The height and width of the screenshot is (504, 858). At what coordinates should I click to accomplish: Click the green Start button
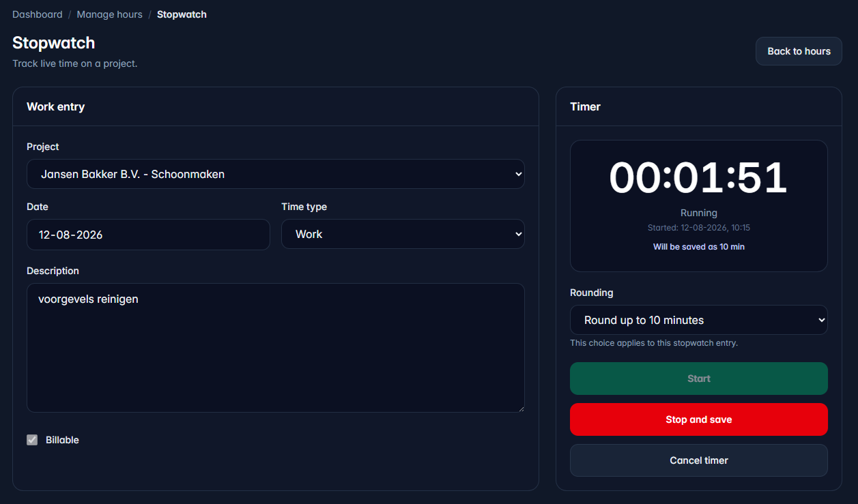pos(698,379)
